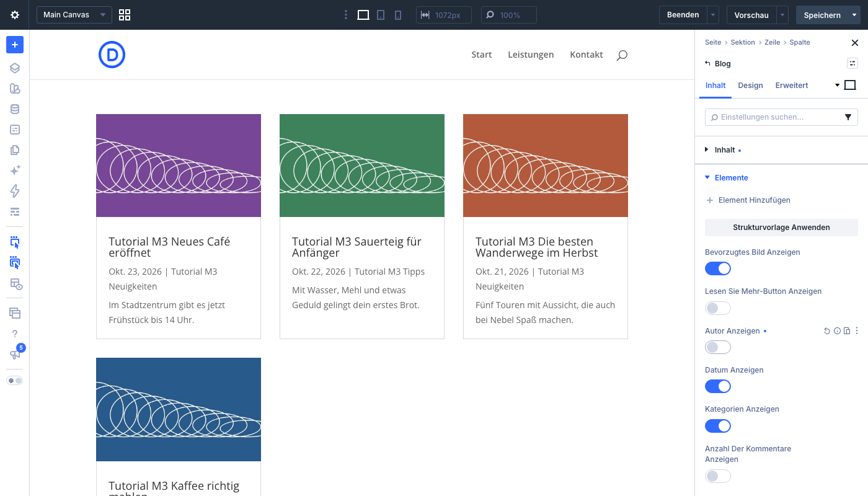Click Element Hinzufügen
Image resolution: width=868 pixels, height=496 pixels.
[x=748, y=200]
